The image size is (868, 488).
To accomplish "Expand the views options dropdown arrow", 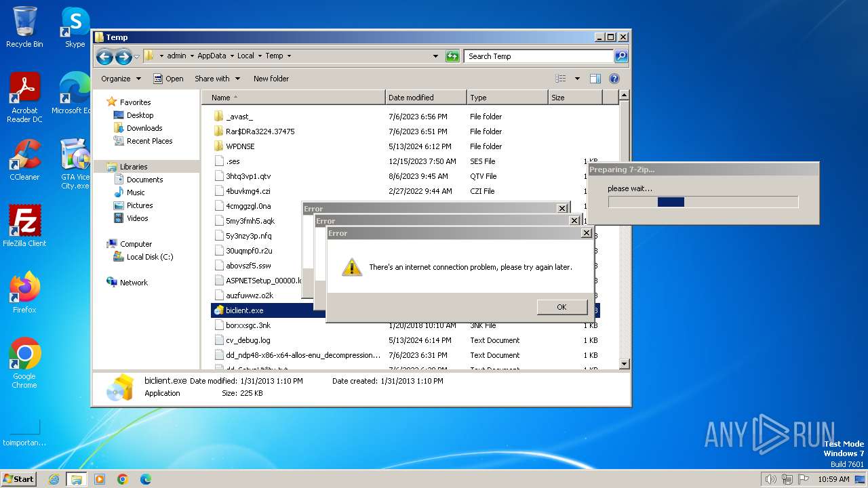I will 577,79.
